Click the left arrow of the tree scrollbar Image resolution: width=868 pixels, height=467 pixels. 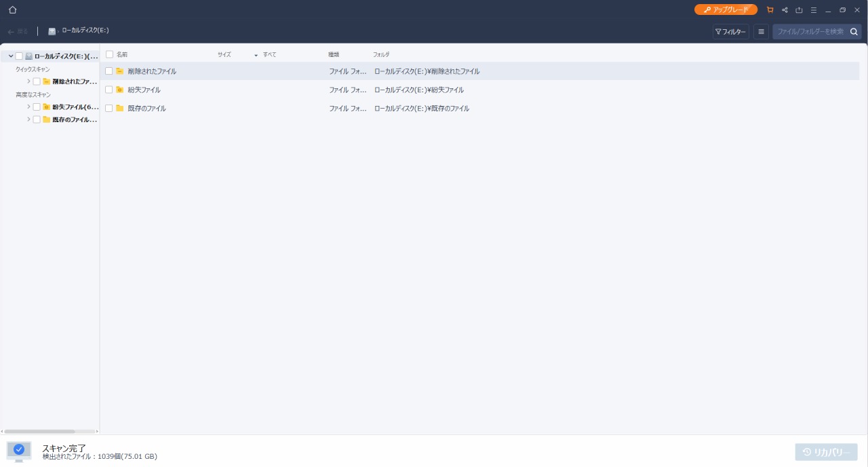2,431
